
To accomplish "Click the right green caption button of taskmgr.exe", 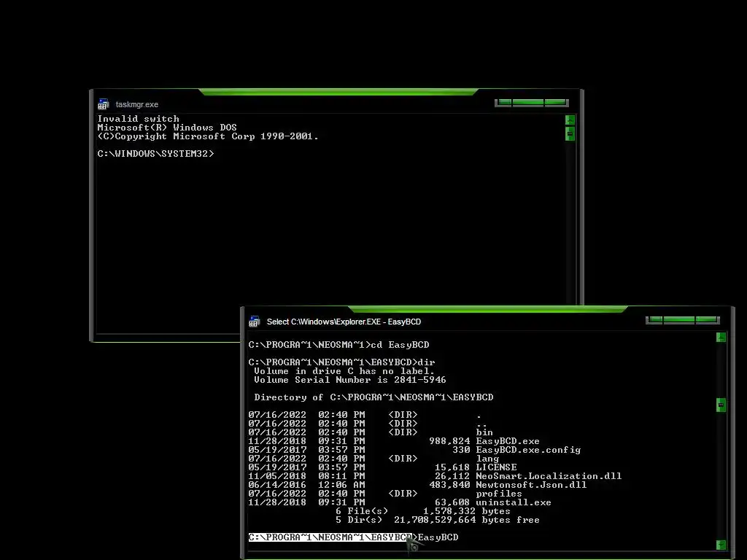I will pyautogui.click(x=555, y=102).
